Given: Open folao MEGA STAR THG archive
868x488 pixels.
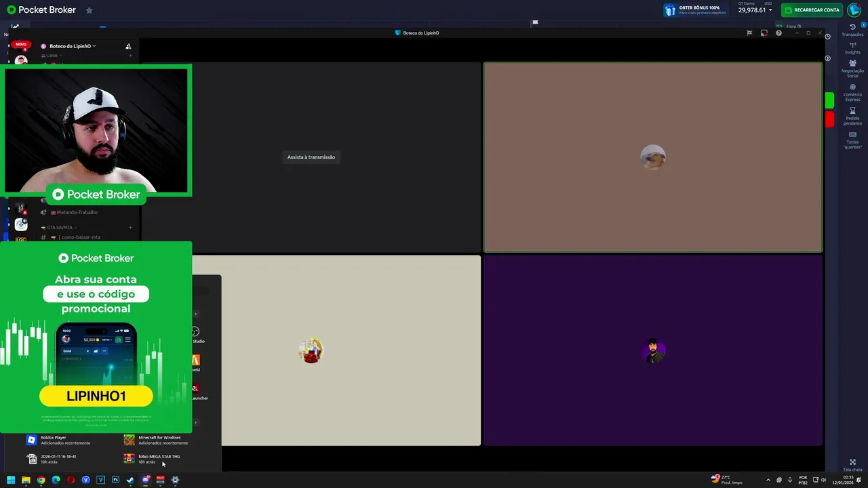Looking at the screenshot, I should [152, 459].
